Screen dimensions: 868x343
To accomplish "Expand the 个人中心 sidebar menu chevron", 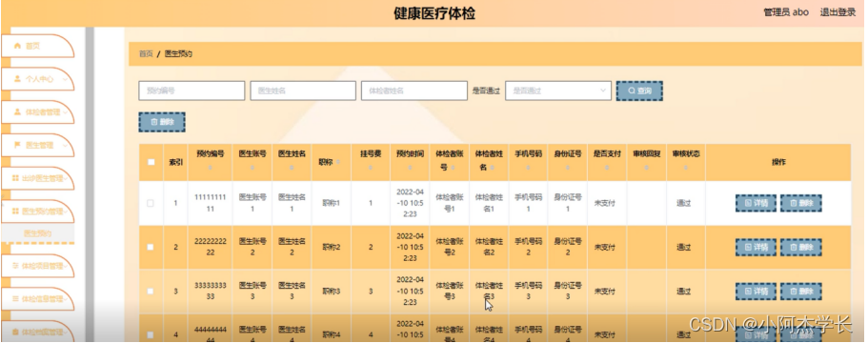I will tap(66, 79).
